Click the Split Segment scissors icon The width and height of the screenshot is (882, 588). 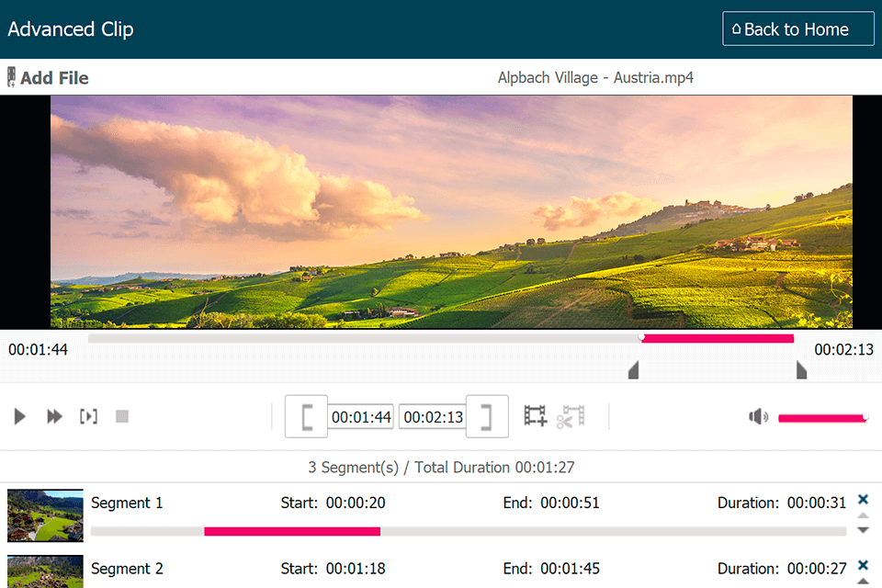pyautogui.click(x=571, y=416)
